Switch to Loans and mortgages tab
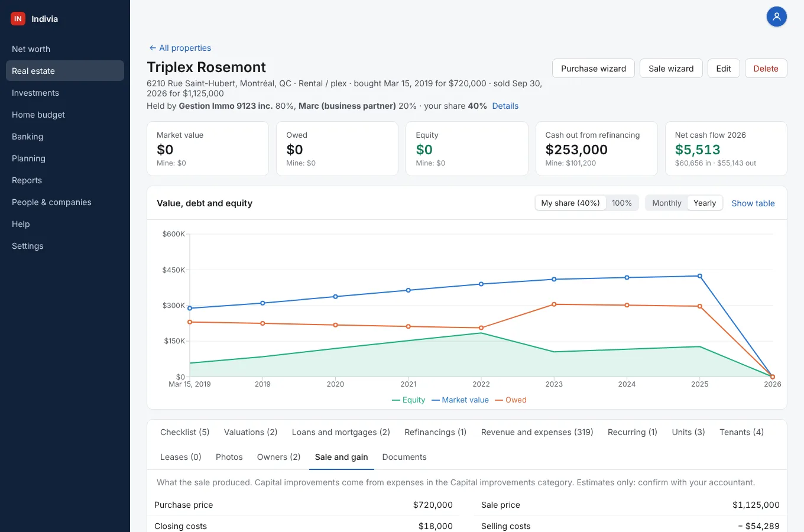Screen dimensions: 804x532 coord(341,432)
